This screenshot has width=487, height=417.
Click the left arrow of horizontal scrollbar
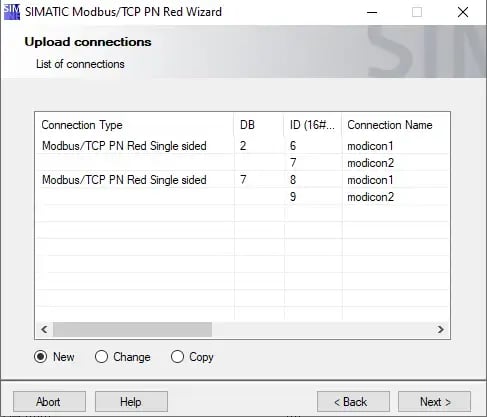point(44,329)
